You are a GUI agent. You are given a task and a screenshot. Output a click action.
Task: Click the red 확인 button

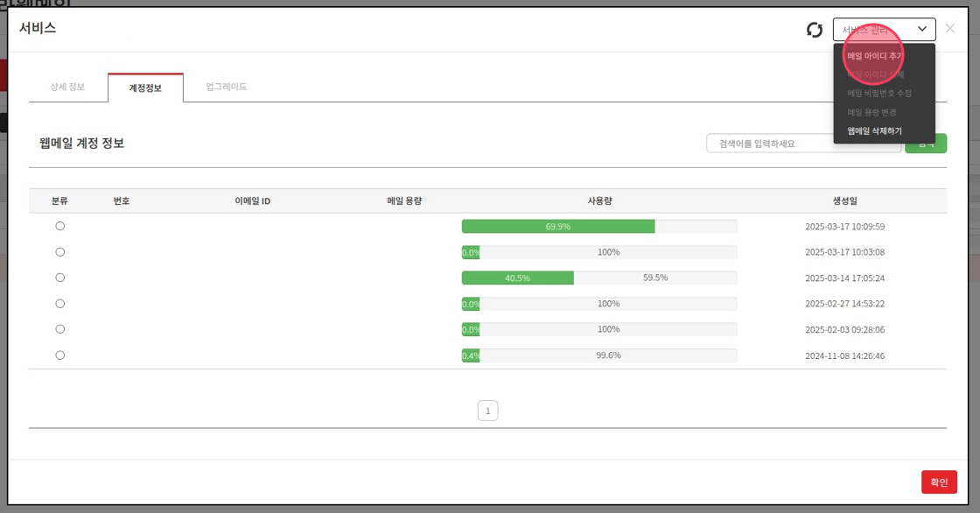coord(939,482)
